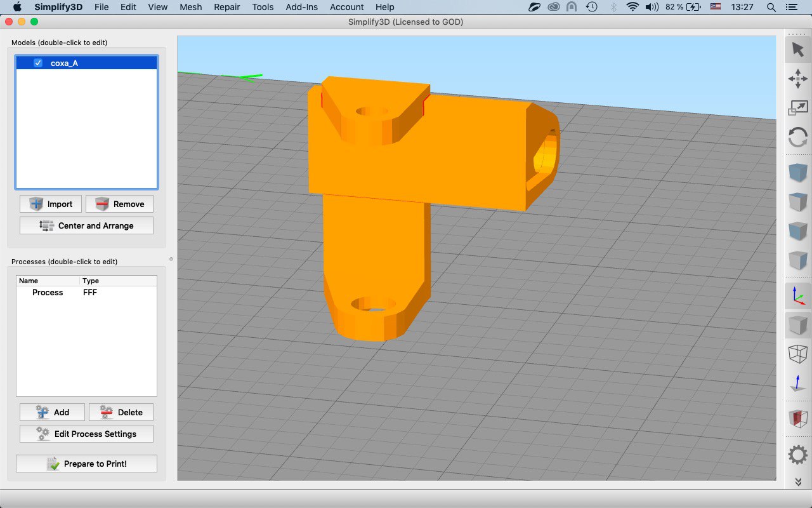Toggle solid model rendering gray cube icon

(x=797, y=324)
